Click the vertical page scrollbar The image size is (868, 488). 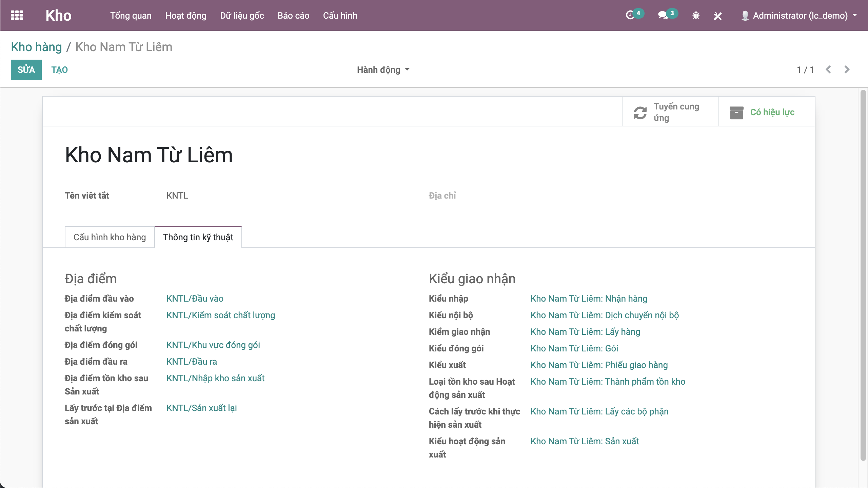pos(863,274)
